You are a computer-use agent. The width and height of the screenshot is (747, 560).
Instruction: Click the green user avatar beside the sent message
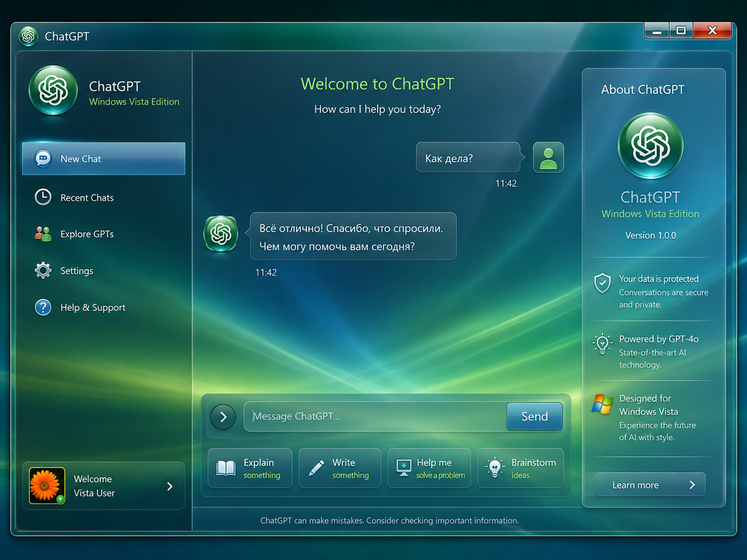(x=548, y=158)
